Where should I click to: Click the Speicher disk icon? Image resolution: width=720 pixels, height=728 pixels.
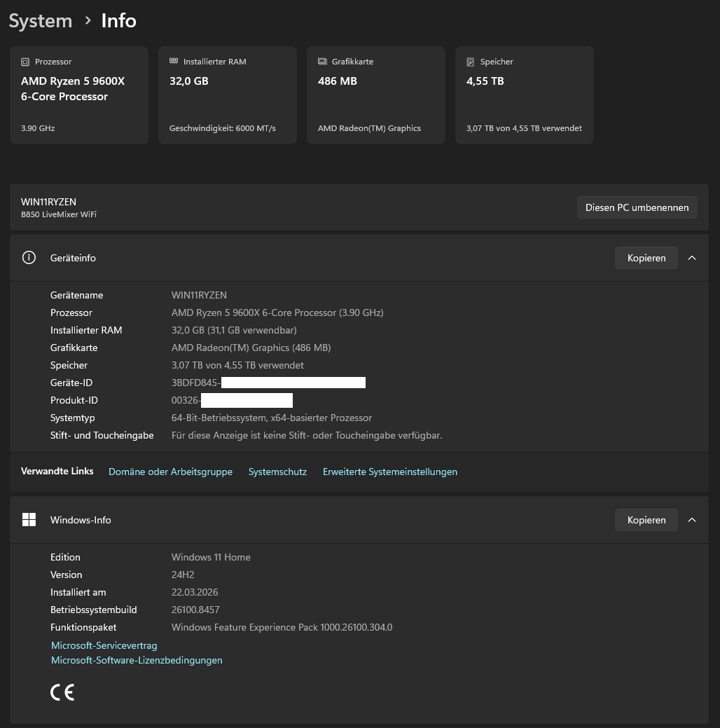(470, 62)
